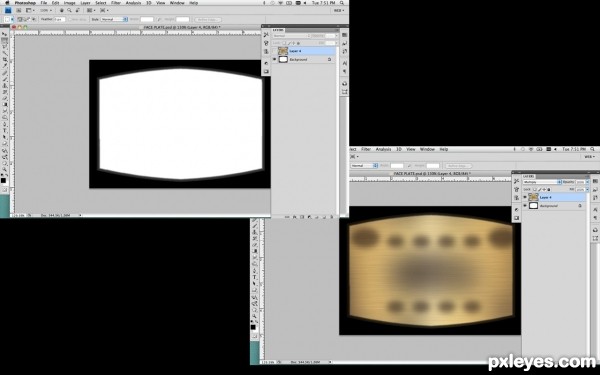Open the Opacity dropdown in lower-right Layers panel
The height and width of the screenshot is (375, 600).
click(587, 182)
